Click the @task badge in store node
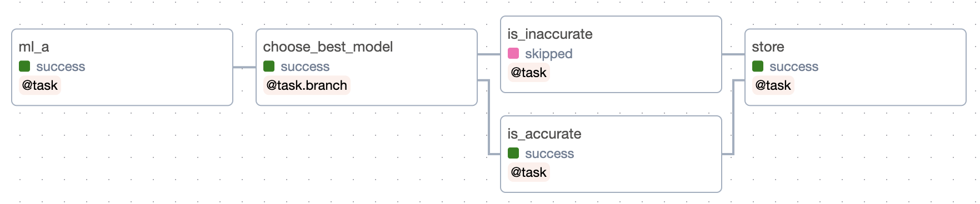980x204 pixels. click(773, 85)
